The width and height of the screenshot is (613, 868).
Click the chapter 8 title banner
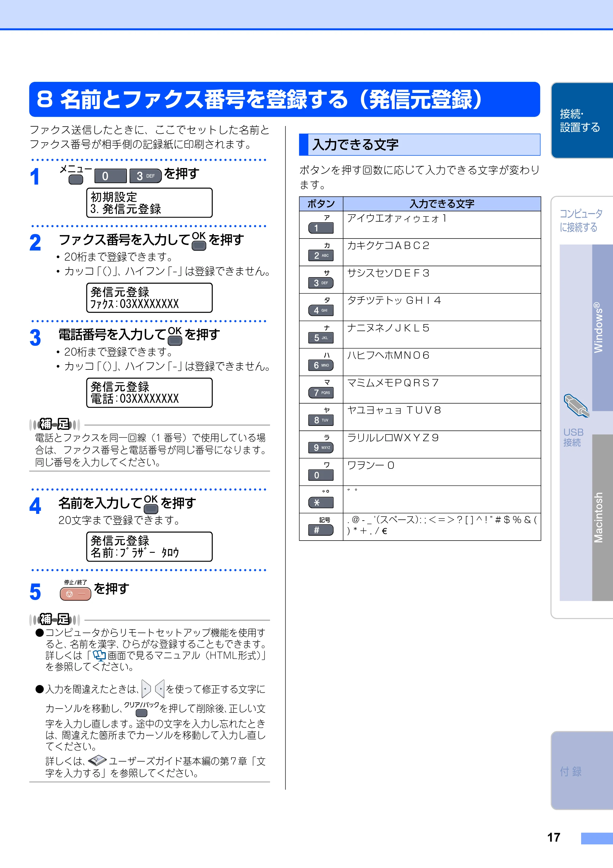click(284, 99)
